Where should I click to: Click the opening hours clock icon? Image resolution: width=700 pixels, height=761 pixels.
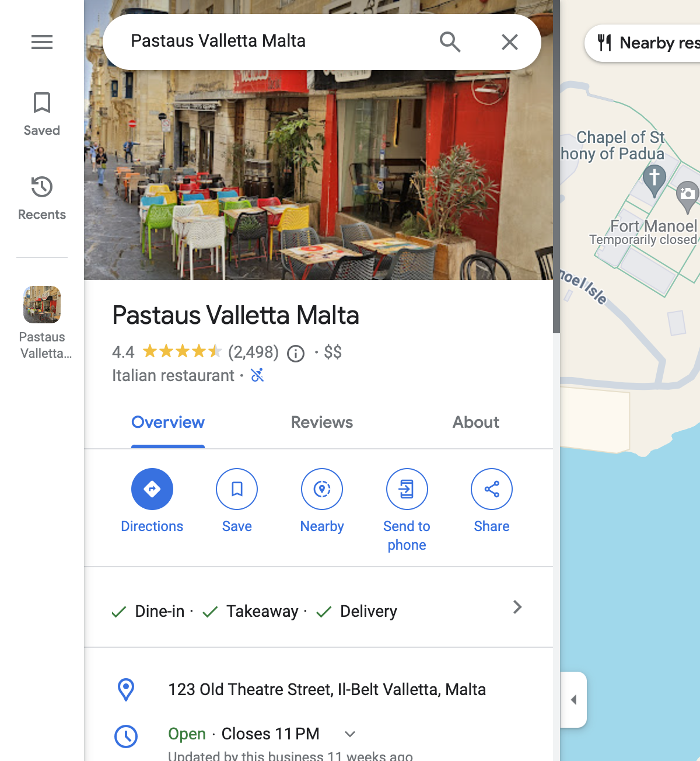(x=126, y=736)
